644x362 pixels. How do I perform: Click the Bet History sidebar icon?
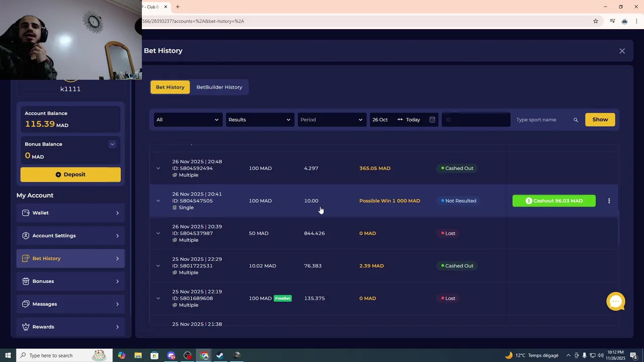(x=26, y=258)
